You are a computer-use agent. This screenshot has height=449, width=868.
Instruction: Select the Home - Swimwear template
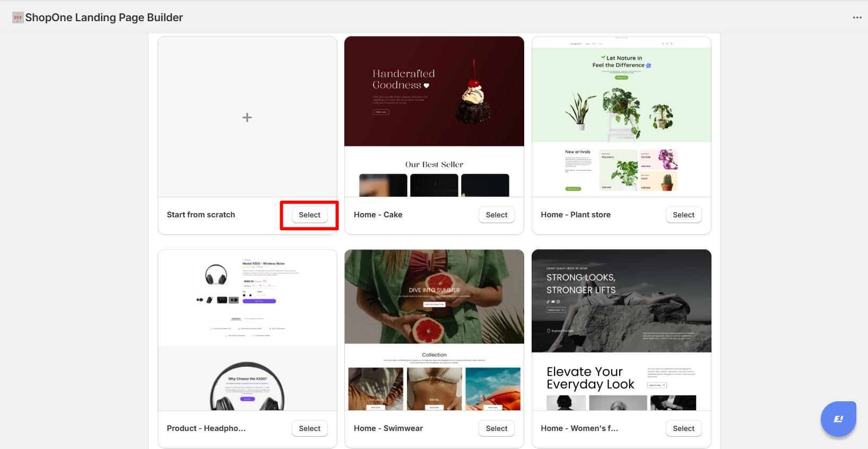[x=497, y=428]
